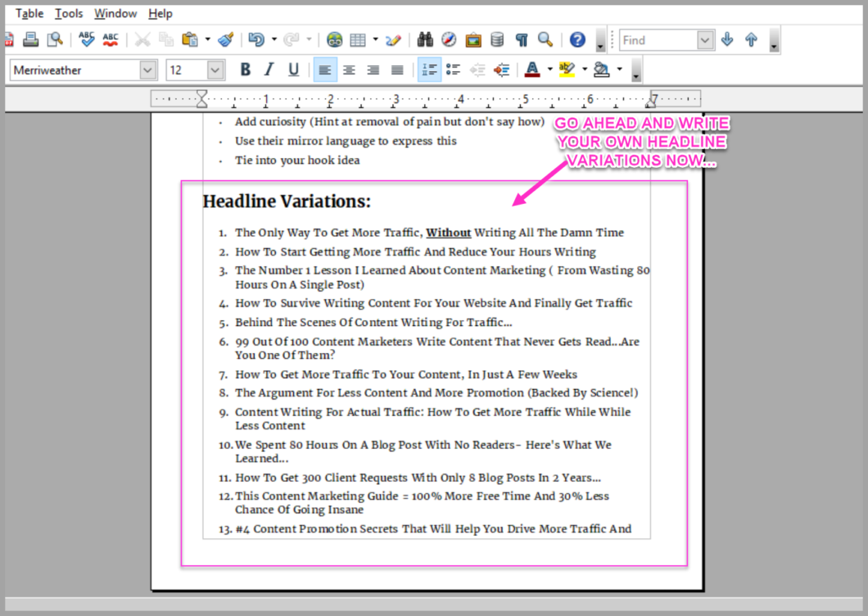Click the Cut scissors icon
Image resolution: width=868 pixels, height=616 pixels.
pyautogui.click(x=142, y=39)
